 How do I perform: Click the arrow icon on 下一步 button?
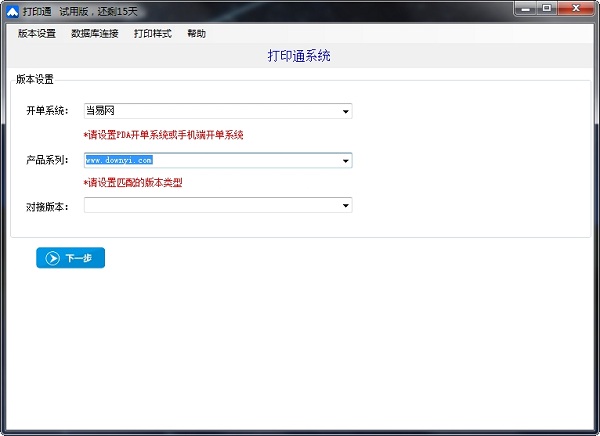coord(52,258)
